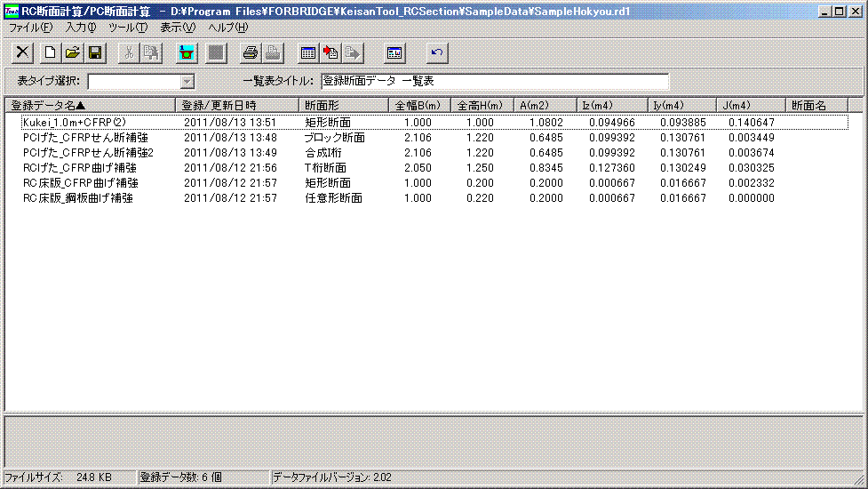The width and height of the screenshot is (868, 489).
Task: Click the 一覧表タイトル text field
Action: pos(495,82)
